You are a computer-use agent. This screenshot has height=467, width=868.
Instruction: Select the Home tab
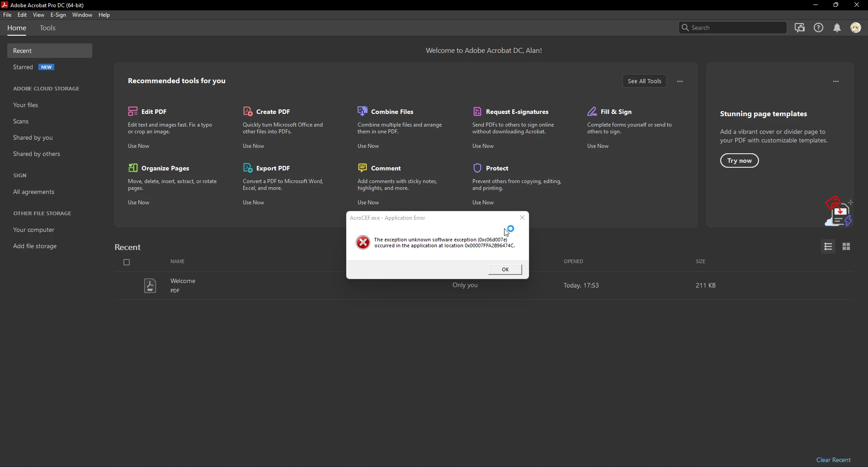coord(17,28)
